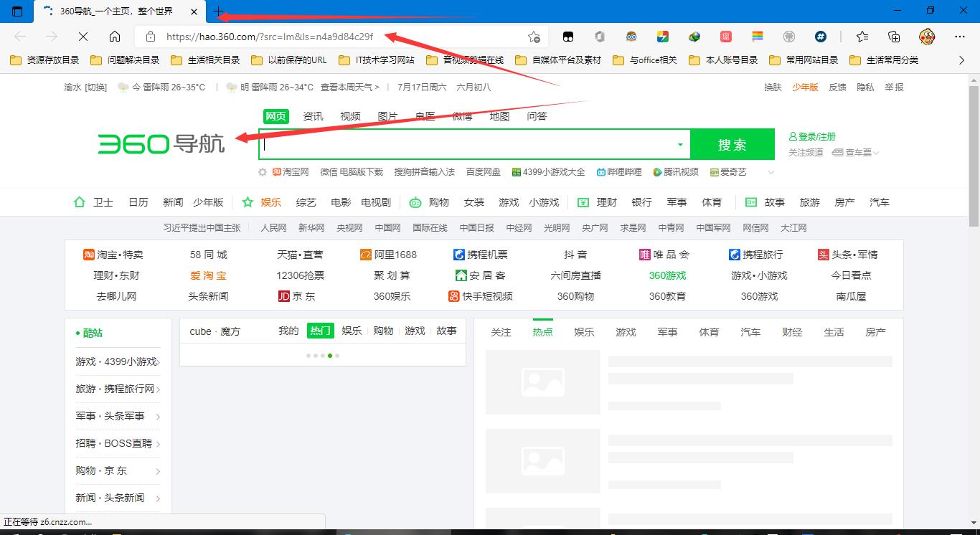The height and width of the screenshot is (535, 980).
Task: Launch 腾讯视频 from the hot sites bar
Action: 677,171
